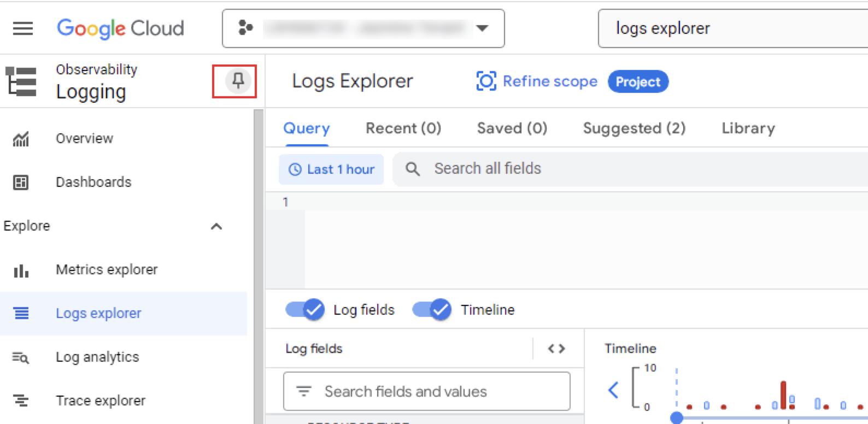Select Logs explorer in the sidebar

[124, 313]
